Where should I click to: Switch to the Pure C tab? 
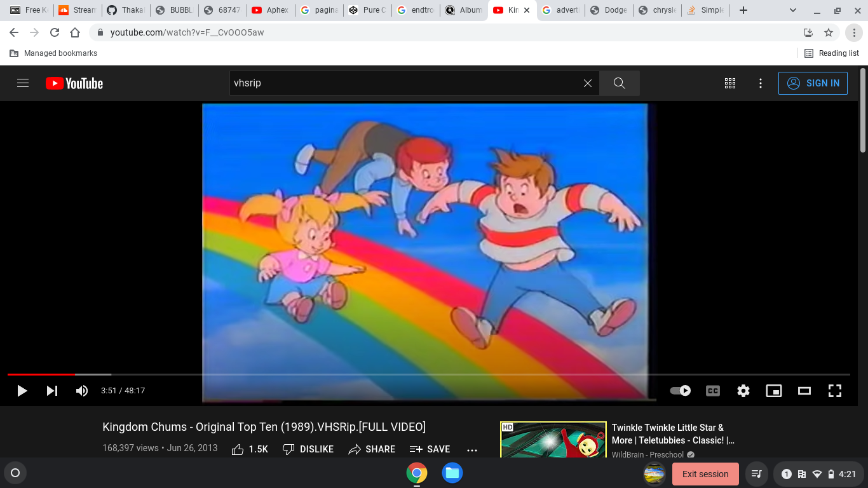tap(367, 10)
